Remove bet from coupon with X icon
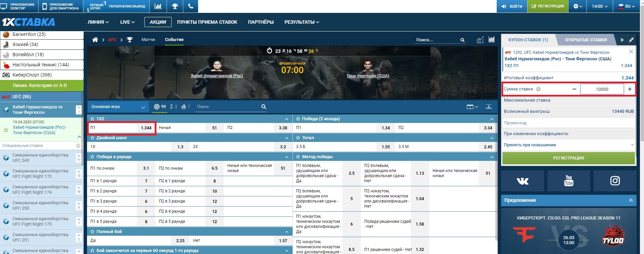Screen dimensions: 644x254 [631, 52]
